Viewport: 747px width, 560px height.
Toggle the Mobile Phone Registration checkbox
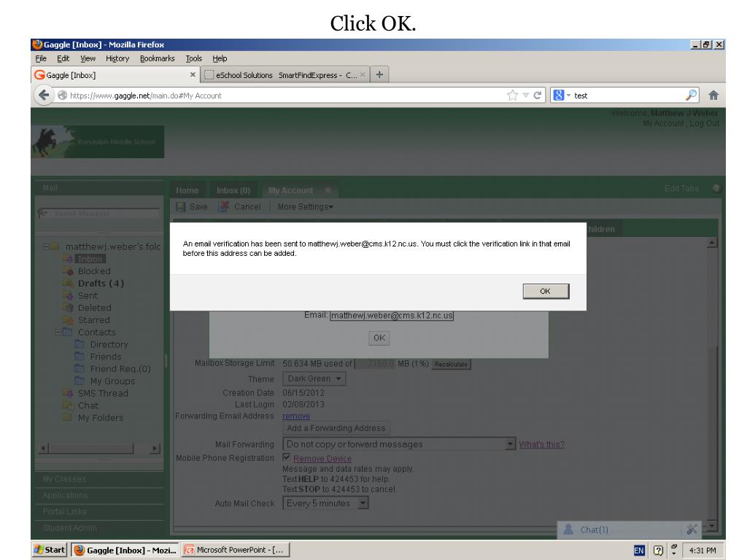coord(286,458)
